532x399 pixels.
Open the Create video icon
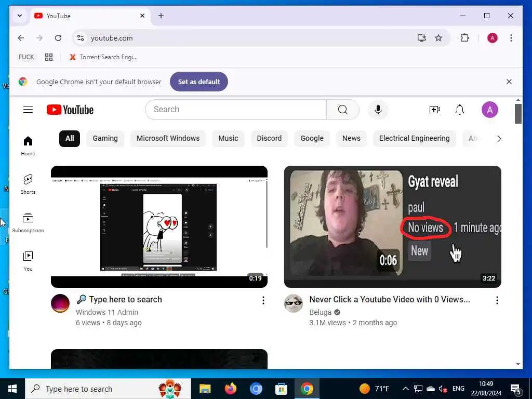click(x=435, y=110)
